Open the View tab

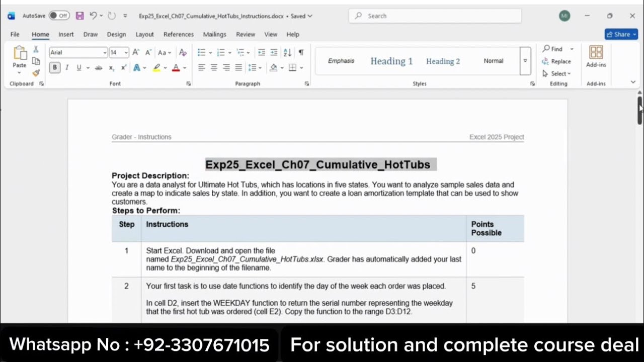pos(271,34)
